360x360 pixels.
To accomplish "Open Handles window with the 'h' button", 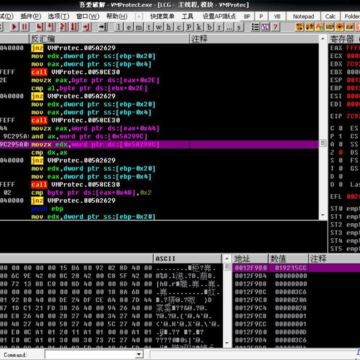I will (x=169, y=27).
